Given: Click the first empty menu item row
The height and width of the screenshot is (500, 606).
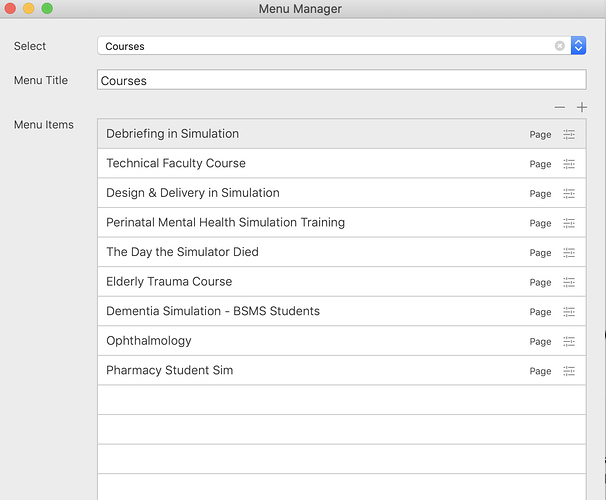Looking at the screenshot, I should [x=341, y=400].
